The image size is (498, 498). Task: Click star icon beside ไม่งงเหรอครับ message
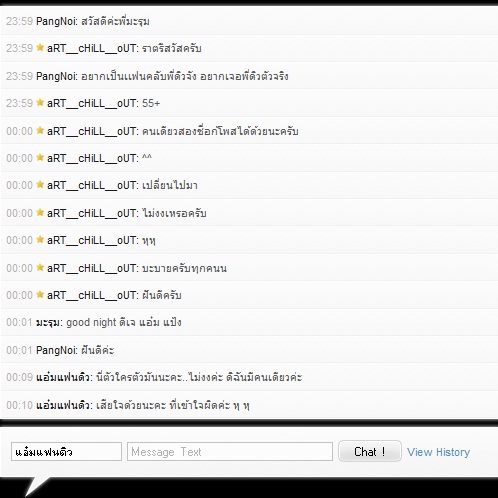click(40, 212)
